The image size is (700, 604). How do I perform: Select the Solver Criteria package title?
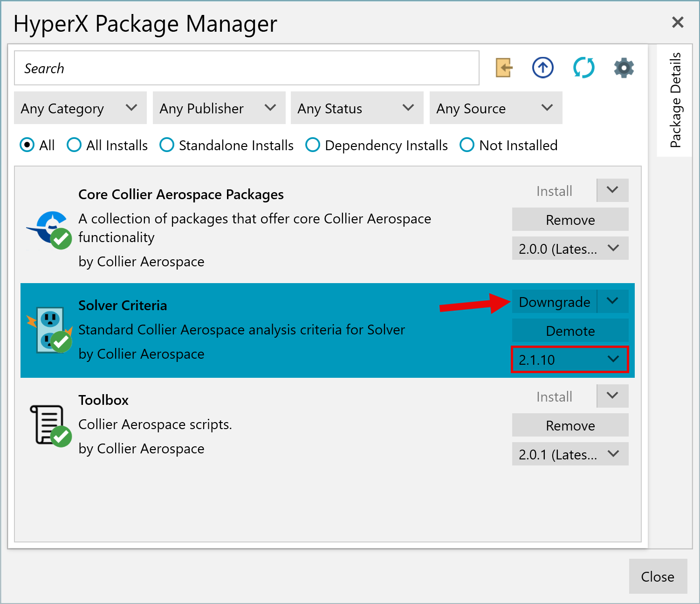(x=123, y=305)
